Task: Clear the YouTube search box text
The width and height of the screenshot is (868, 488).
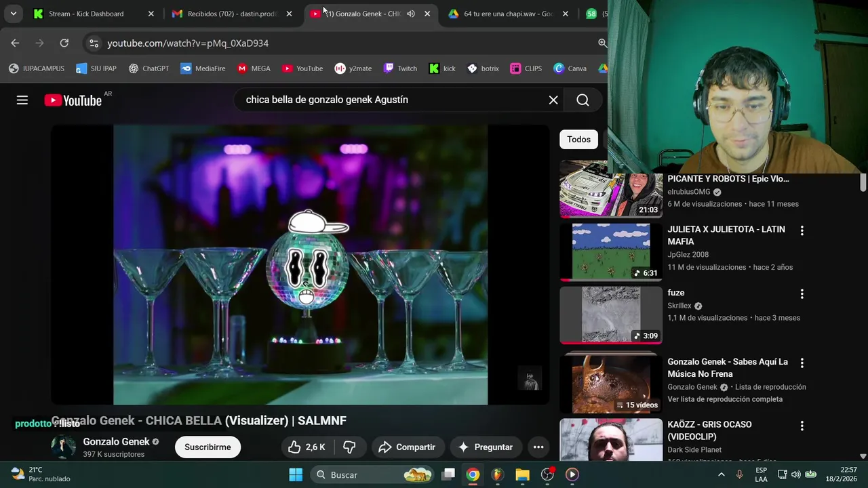Action: [553, 100]
